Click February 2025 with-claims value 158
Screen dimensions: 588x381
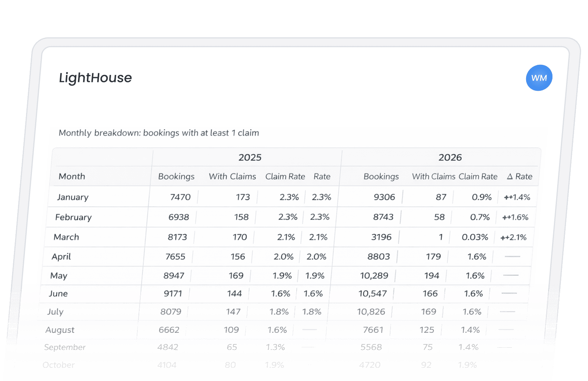241,217
